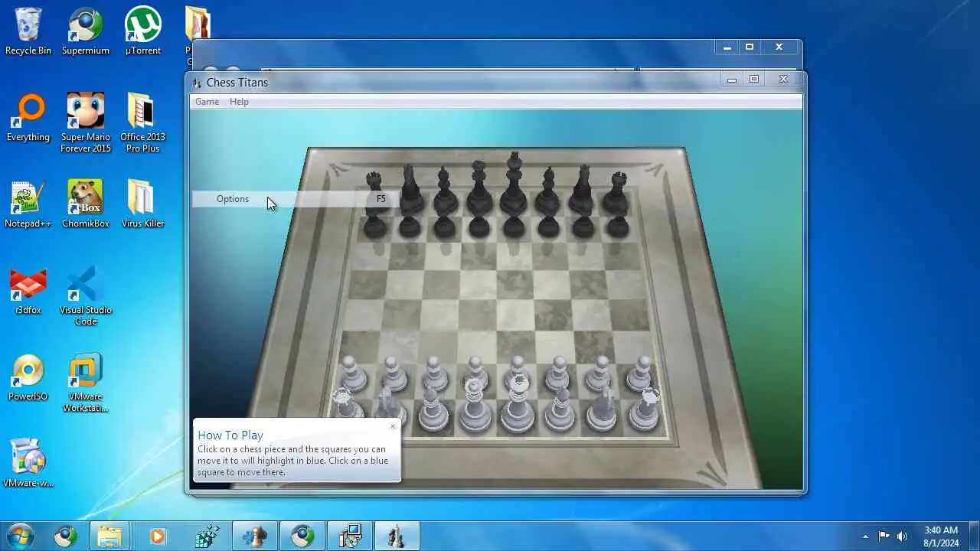Image resolution: width=980 pixels, height=551 pixels.
Task: Open Action Center flag icon
Action: click(x=884, y=536)
